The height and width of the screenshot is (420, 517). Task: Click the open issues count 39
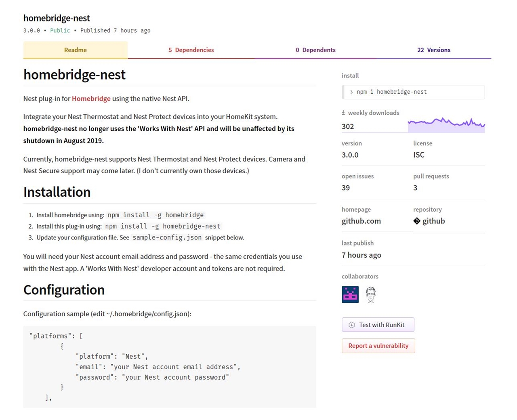(346, 188)
